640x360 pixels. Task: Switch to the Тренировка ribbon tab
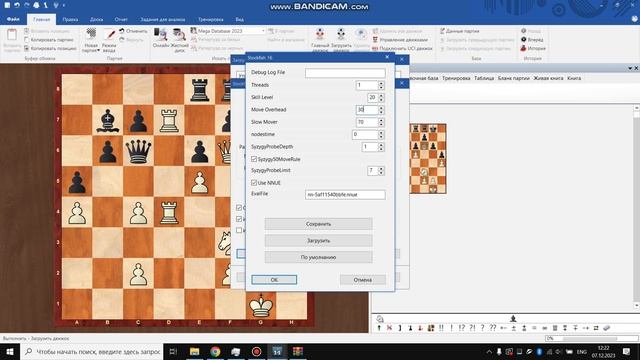(211, 19)
